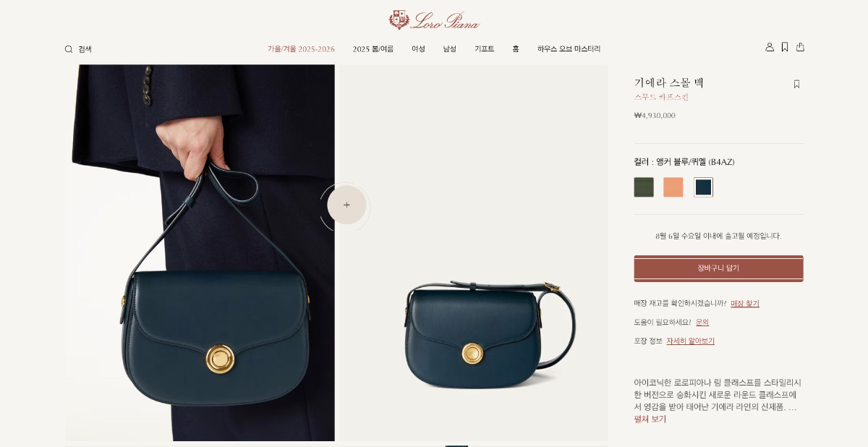Screen dimensions: 868x447
Task: Select the orange color swatch
Action: (x=673, y=187)
